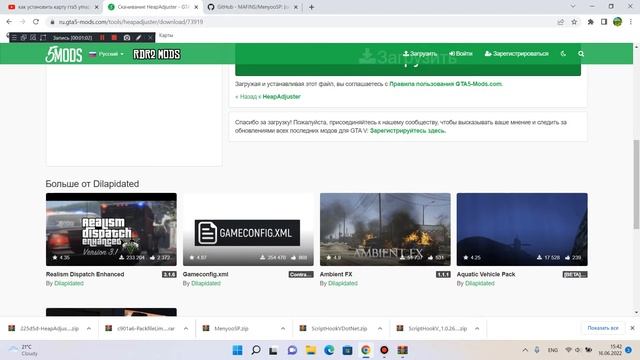
Task: Open Dilapidated author link under Ambient FX
Action: pyautogui.click(x=343, y=283)
